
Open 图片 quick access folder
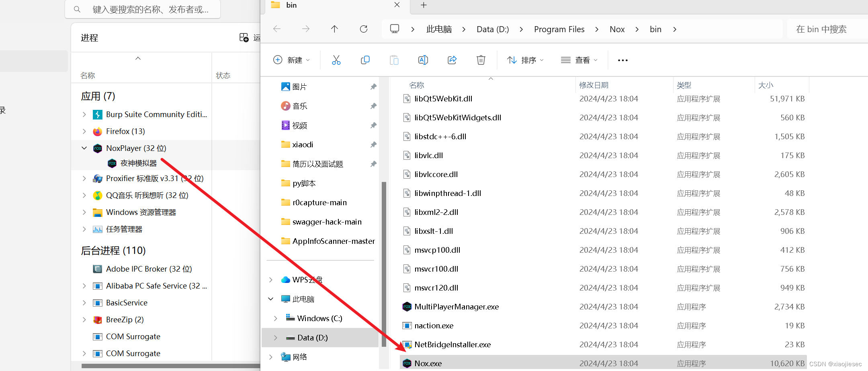click(x=299, y=87)
